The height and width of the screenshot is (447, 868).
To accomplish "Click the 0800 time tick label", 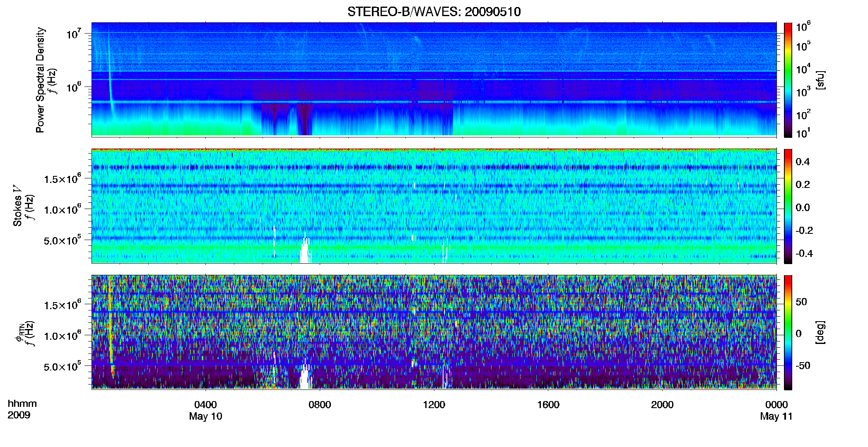I will point(320,405).
